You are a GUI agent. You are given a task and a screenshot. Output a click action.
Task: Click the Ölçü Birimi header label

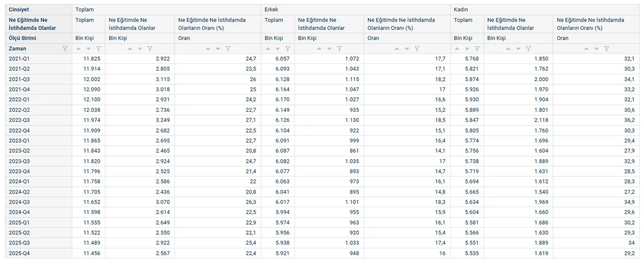[22, 38]
